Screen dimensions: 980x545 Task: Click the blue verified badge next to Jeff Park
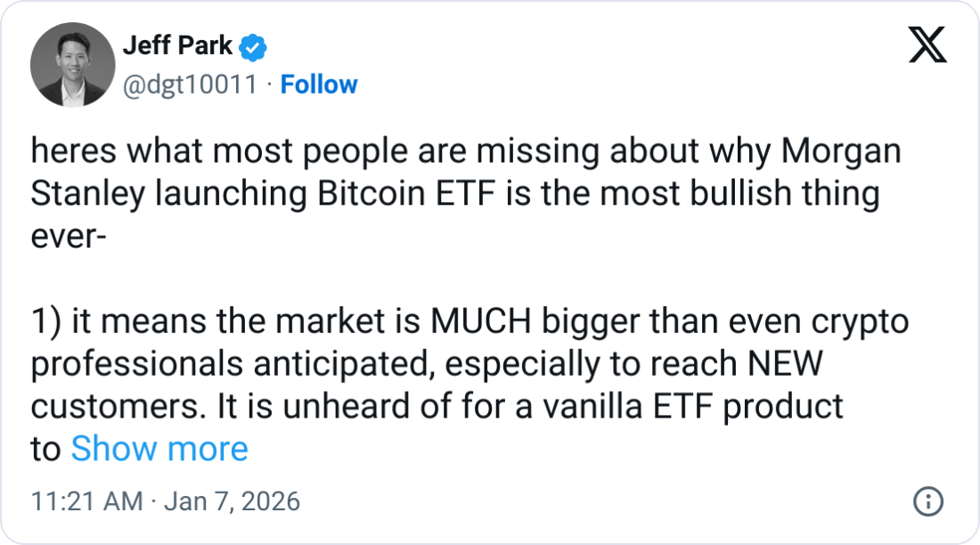tap(255, 47)
